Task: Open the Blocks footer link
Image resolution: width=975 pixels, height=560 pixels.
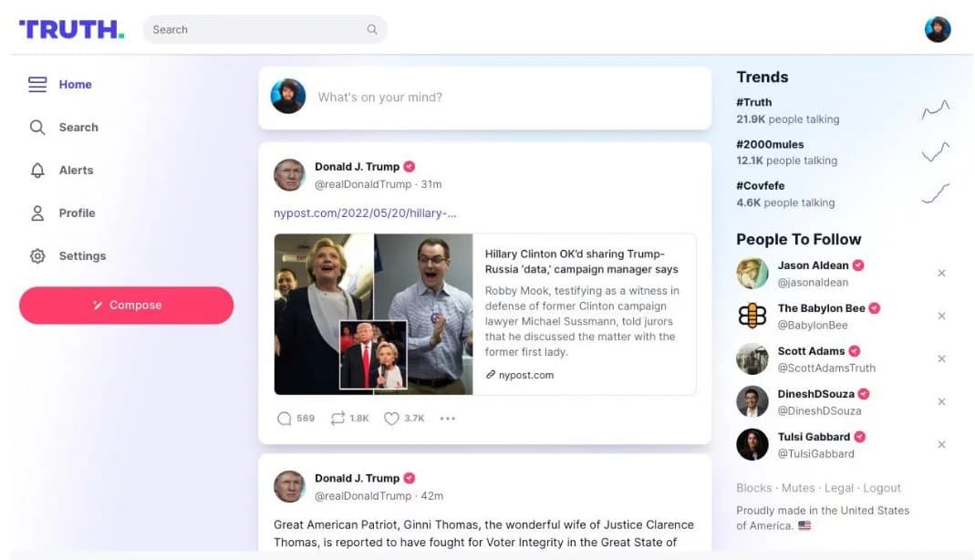Action: click(753, 488)
